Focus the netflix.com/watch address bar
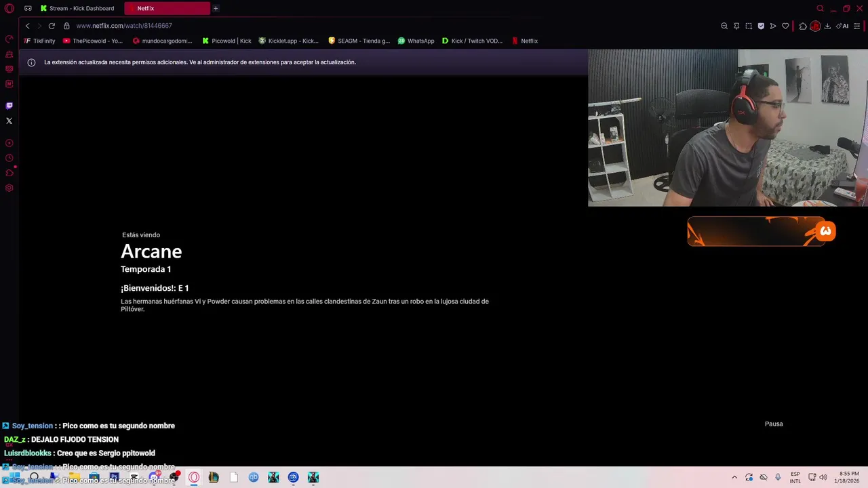 (124, 26)
